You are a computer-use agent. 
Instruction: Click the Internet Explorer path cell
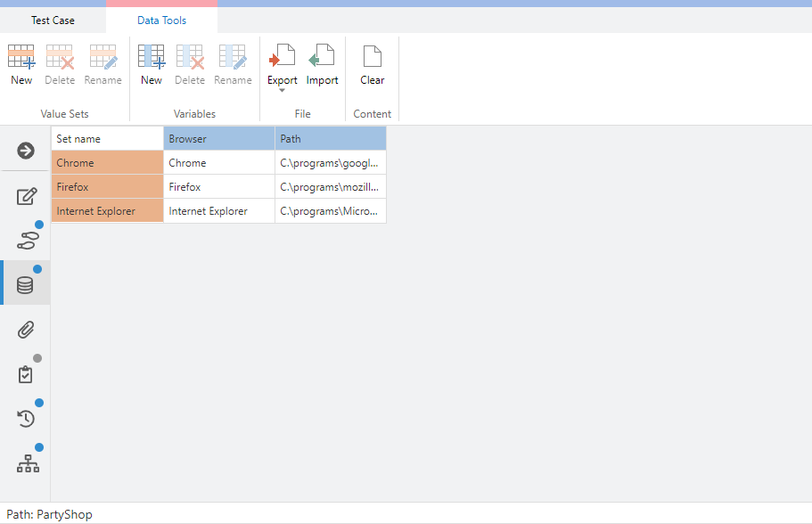[331, 211]
